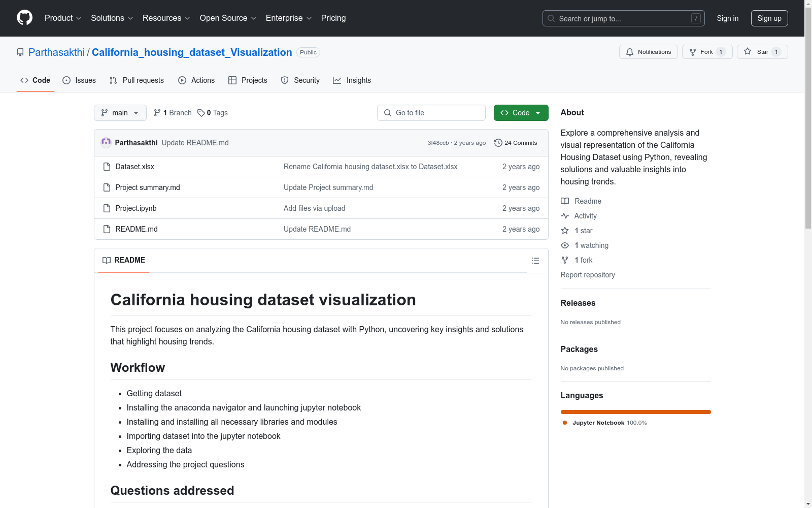Click the bell icon in Notifications
Viewport: 812px width, 508px height.
(630, 52)
